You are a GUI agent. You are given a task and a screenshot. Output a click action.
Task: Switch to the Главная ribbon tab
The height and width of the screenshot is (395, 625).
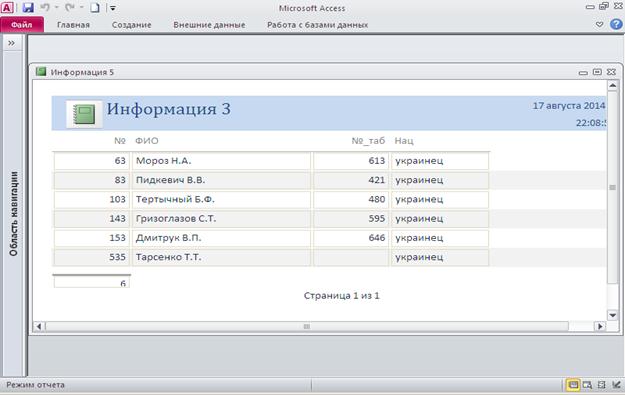73,25
